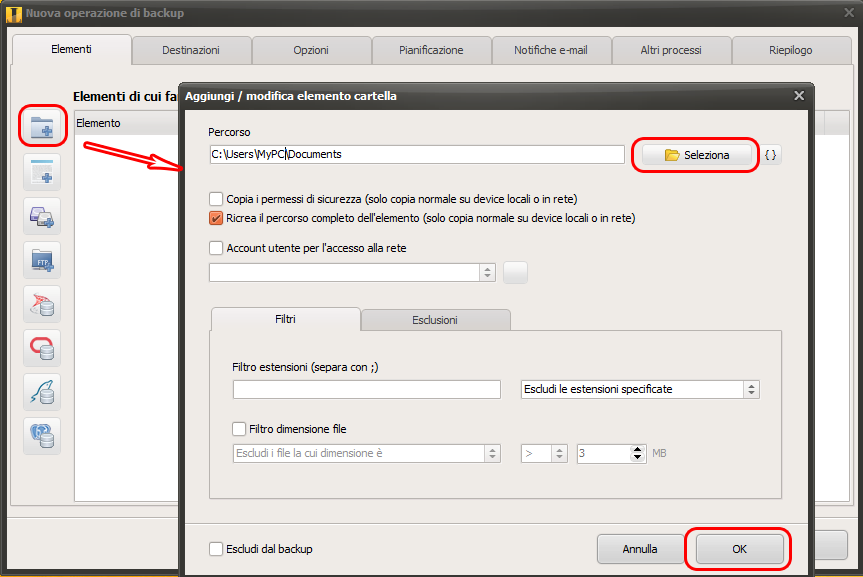
Task: Click the add file icon in sidebar
Action: [42, 172]
